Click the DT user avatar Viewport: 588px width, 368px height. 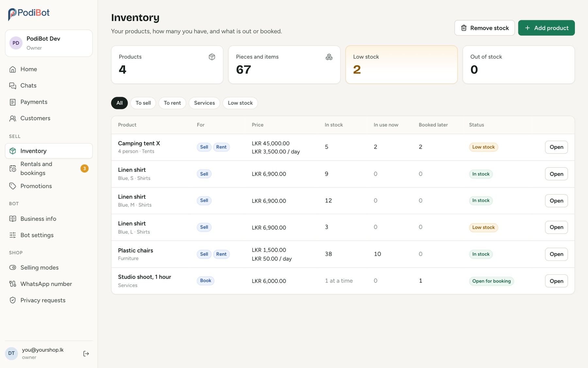[x=11, y=354]
